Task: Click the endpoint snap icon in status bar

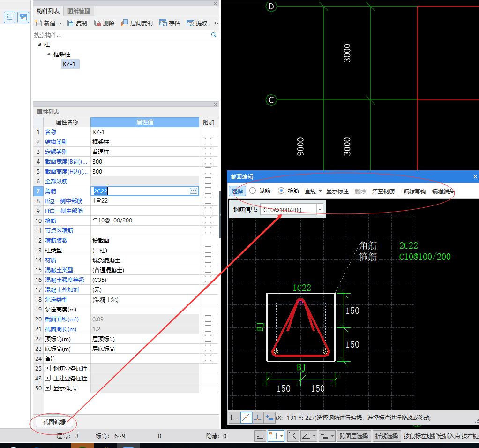Action: pyautogui.click(x=272, y=436)
